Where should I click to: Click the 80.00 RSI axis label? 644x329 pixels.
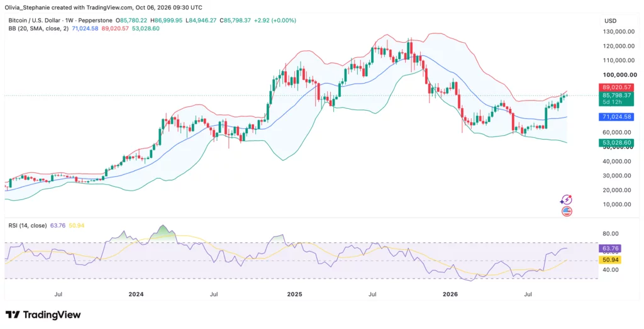pos(610,234)
